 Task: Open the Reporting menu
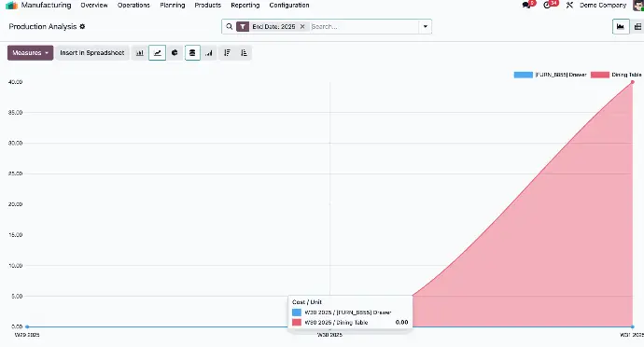tap(245, 6)
